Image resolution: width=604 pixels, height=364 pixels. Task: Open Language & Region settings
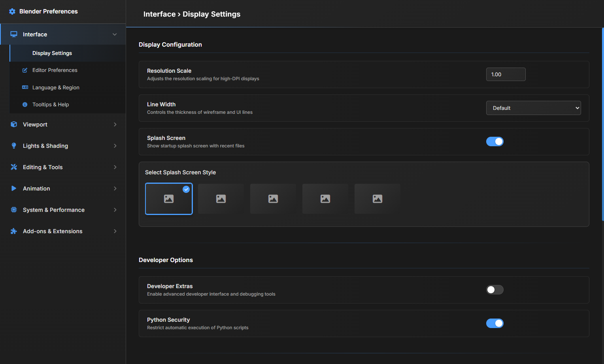pyautogui.click(x=68, y=87)
